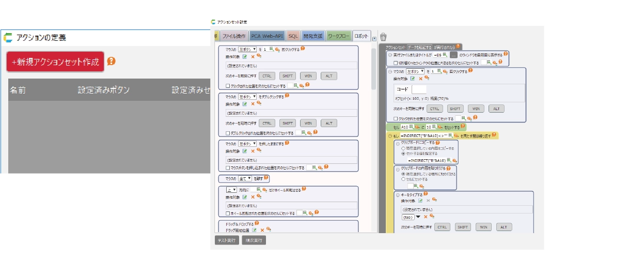Click the trash can delete icon

point(383,37)
